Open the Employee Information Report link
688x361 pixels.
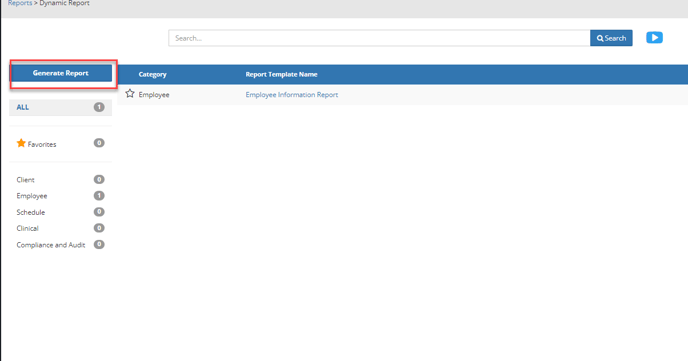point(292,95)
